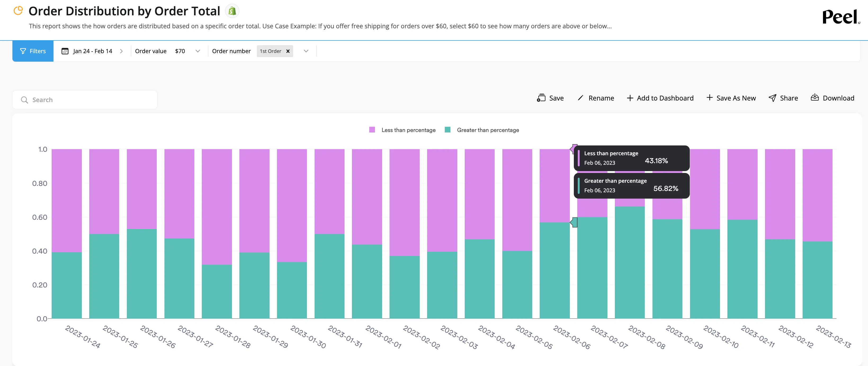Click the Shopify bag icon beside the title
This screenshot has height=366, width=868.
tap(232, 11)
